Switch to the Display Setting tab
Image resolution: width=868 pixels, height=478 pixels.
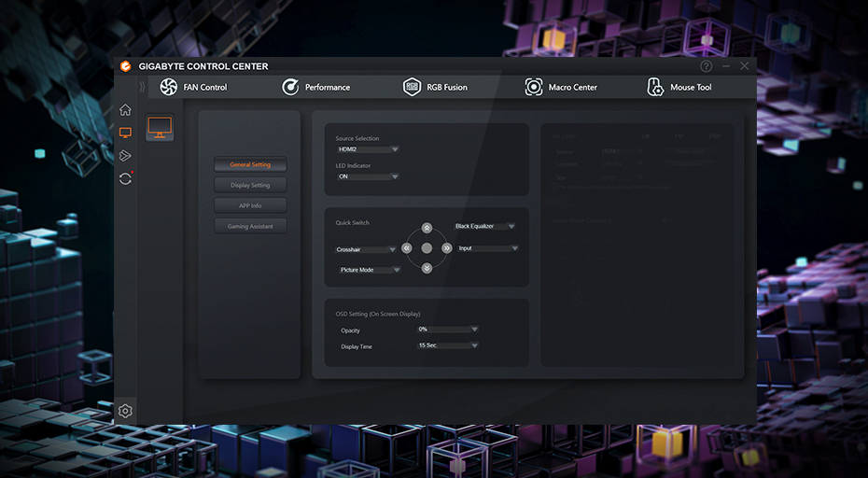[250, 185]
